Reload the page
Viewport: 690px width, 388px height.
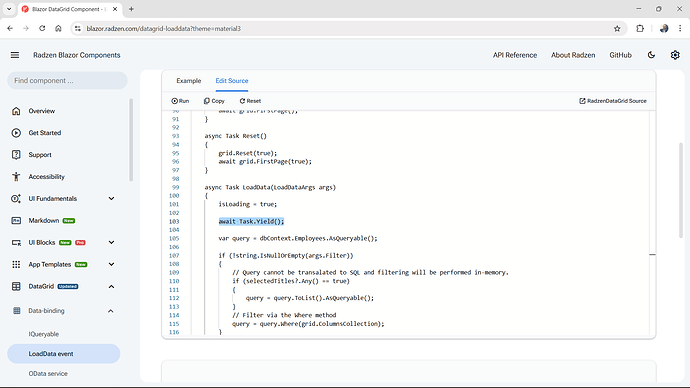point(42,29)
